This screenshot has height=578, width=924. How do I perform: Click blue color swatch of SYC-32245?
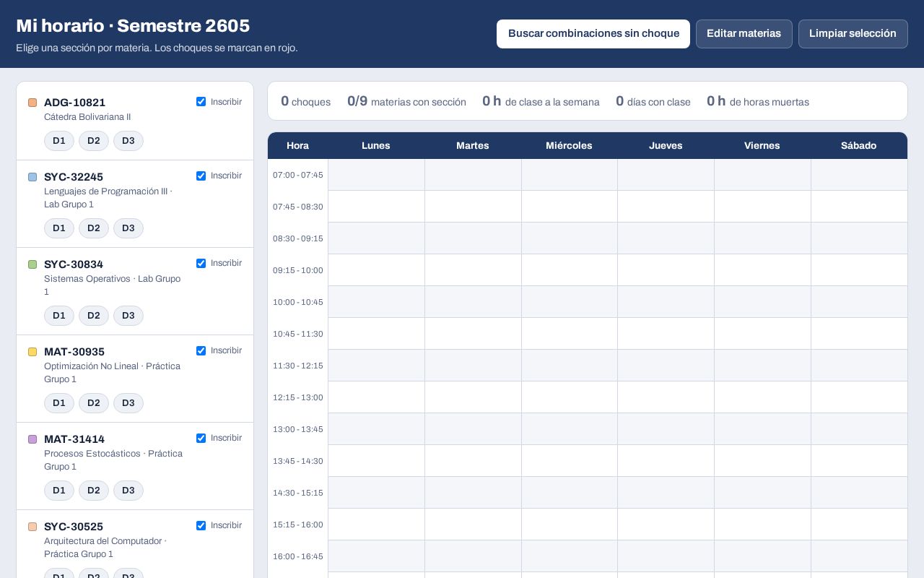coord(32,177)
